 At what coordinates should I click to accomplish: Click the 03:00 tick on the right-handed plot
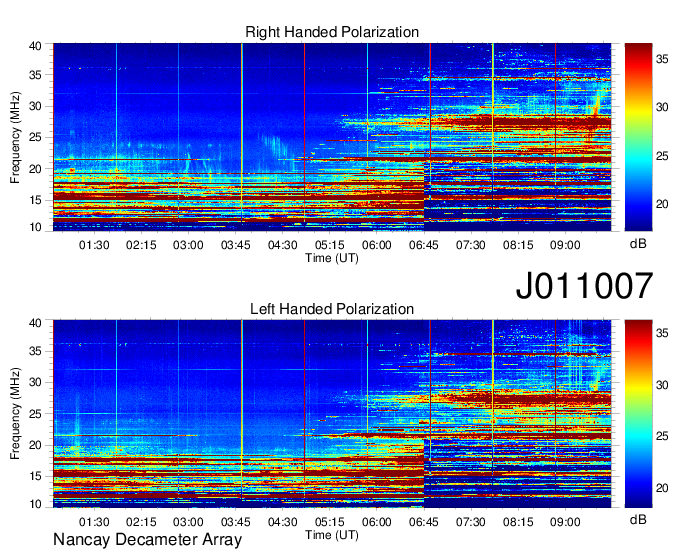tap(188, 245)
